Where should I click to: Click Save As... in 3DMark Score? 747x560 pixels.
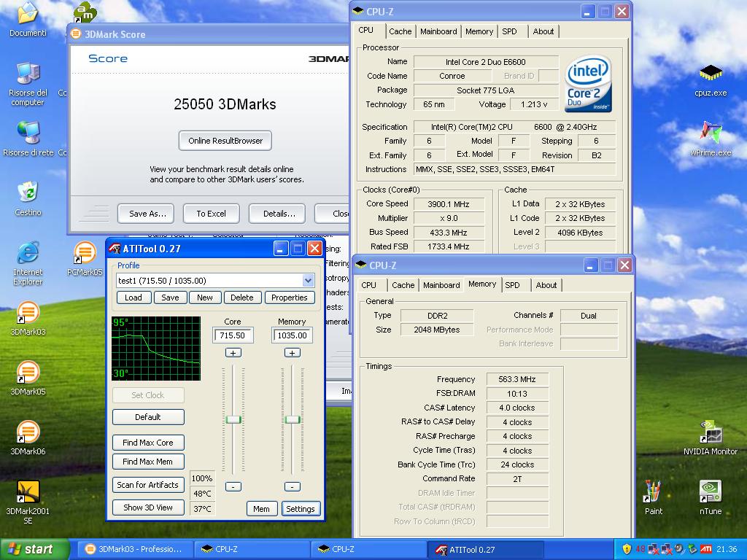[146, 214]
